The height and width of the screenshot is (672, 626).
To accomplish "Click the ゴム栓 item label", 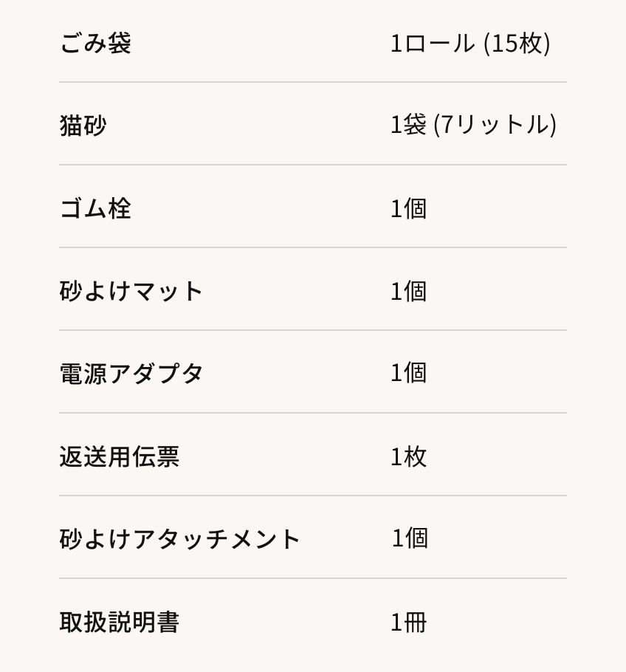I will 94,208.
